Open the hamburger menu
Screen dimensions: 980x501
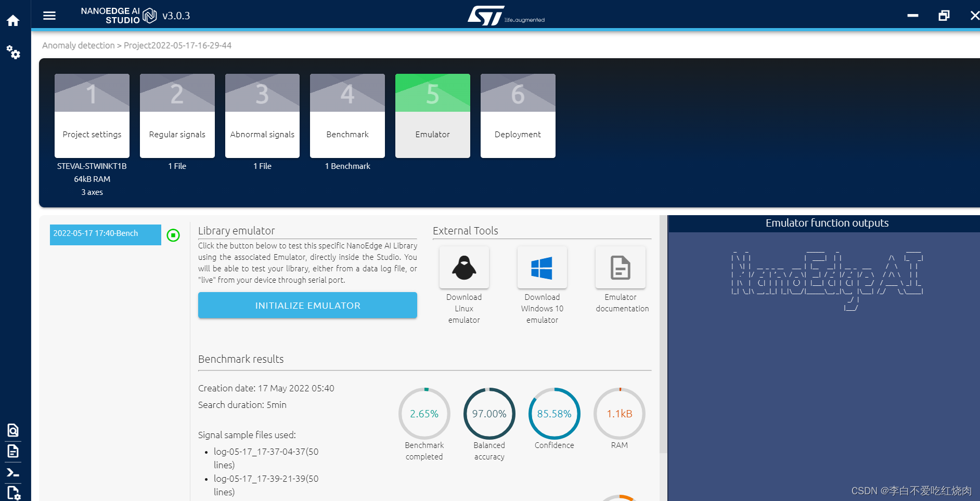point(49,16)
